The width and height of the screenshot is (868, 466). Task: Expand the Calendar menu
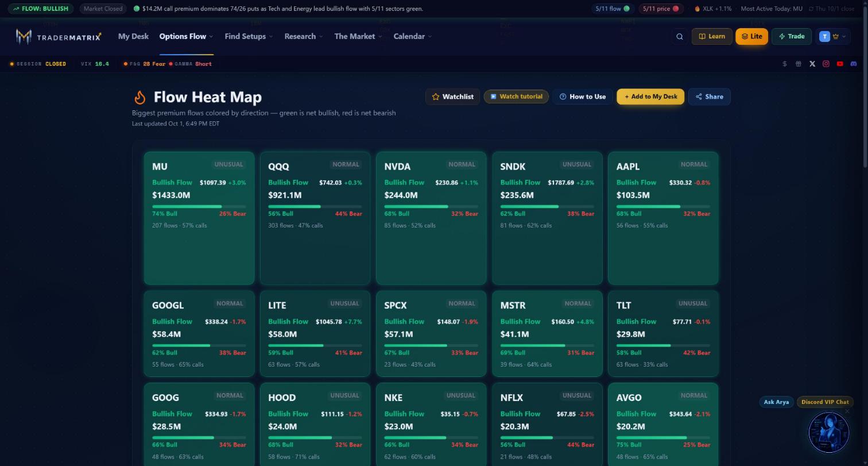coord(413,36)
